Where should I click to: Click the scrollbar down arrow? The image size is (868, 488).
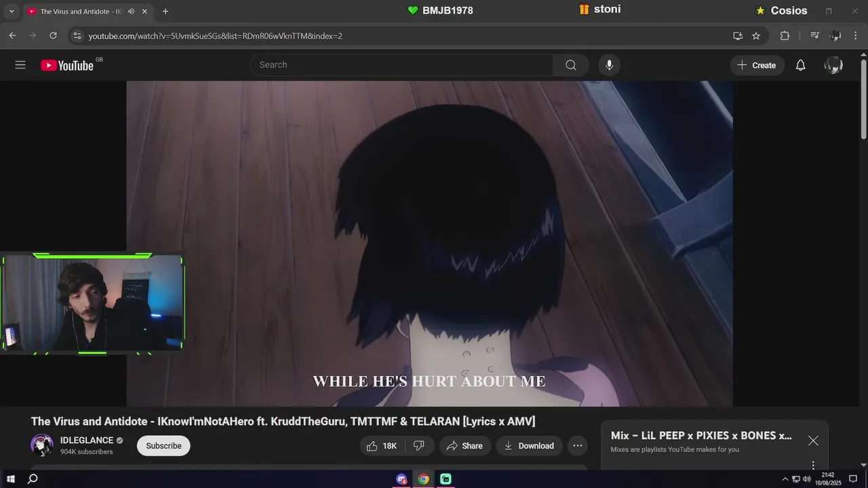863,465
